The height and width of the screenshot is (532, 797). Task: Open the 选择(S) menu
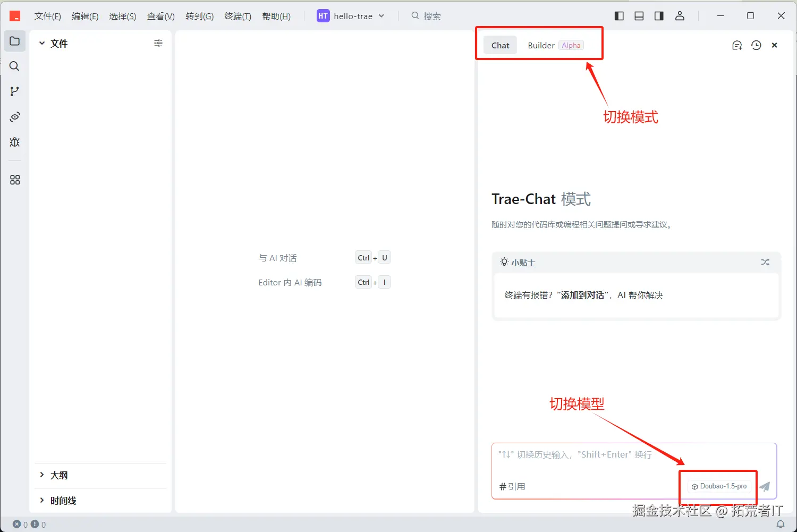tap(123, 16)
